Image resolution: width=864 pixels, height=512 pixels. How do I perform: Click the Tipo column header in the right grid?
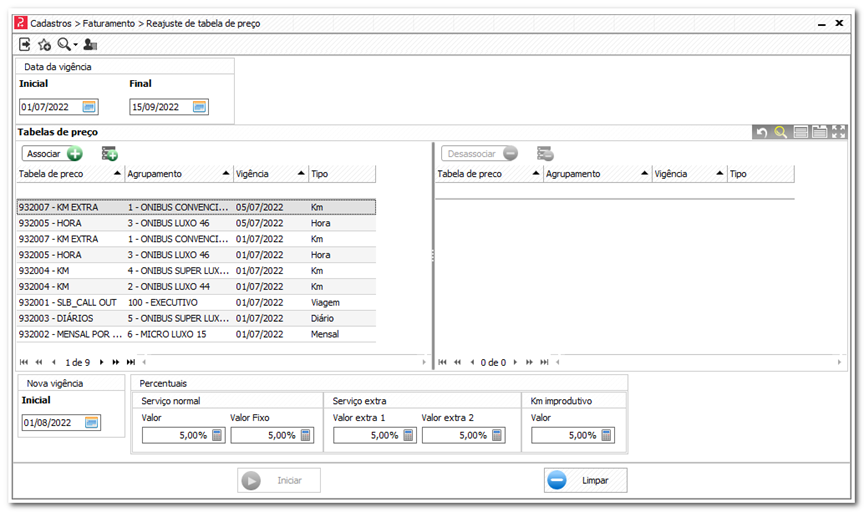[x=761, y=174]
